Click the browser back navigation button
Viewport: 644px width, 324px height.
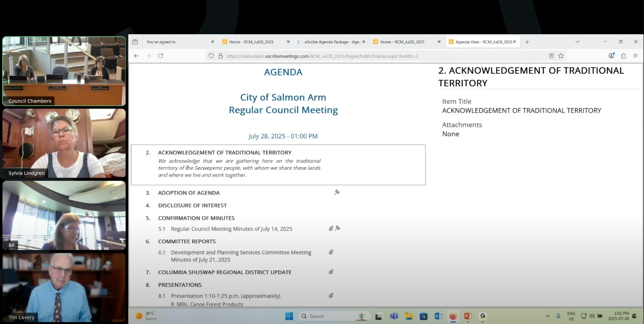click(136, 56)
